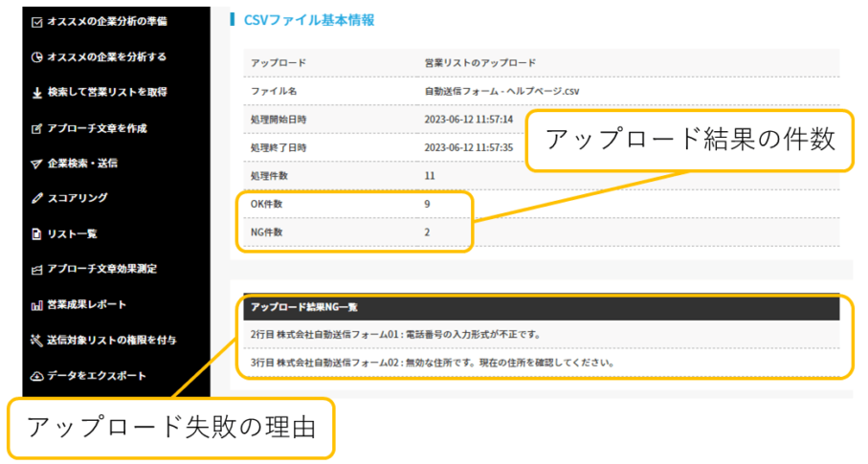This screenshot has width=868, height=464.
Task: Select the 3行目 invalid address error row
Action: pyautogui.click(x=431, y=364)
